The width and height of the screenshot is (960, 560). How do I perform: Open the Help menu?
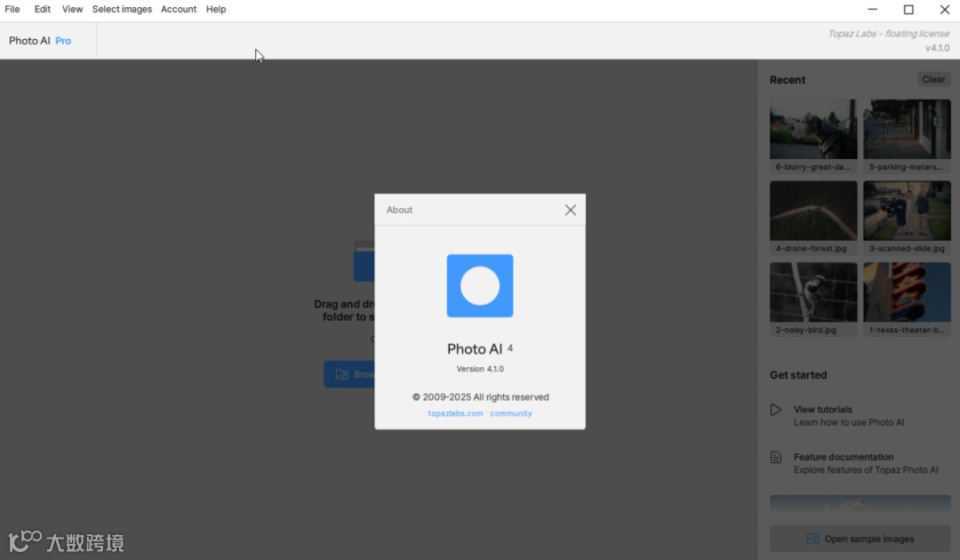(216, 9)
